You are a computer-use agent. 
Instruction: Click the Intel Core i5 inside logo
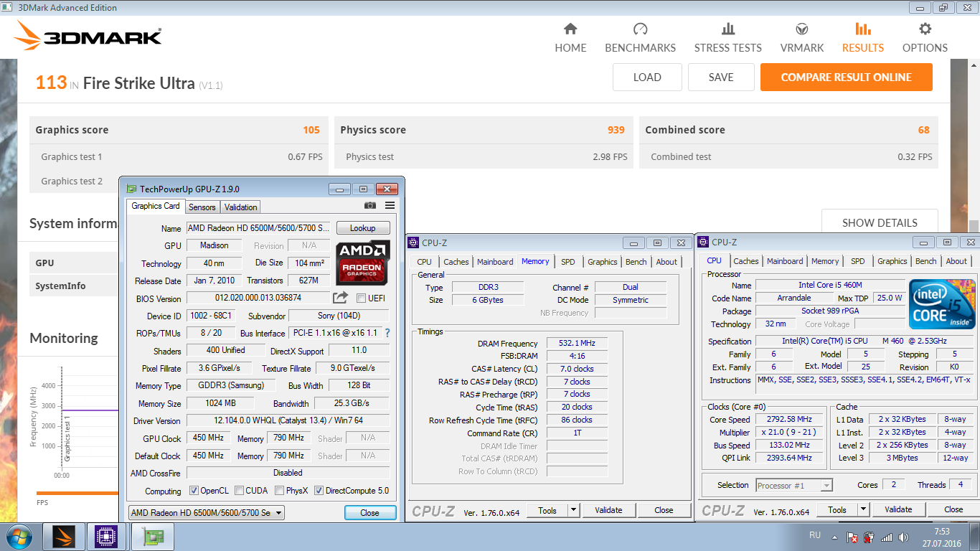click(942, 304)
